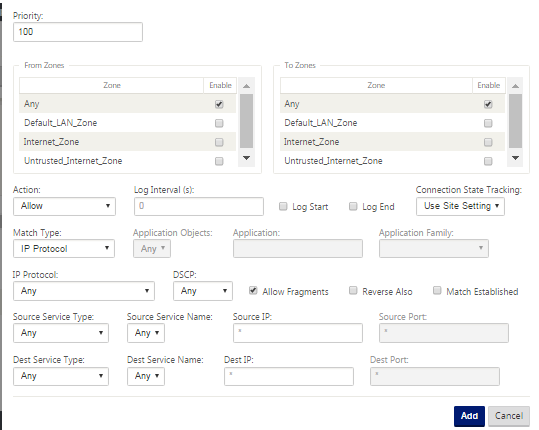Screen dimensions: 539x430
Task: Click From Zones scroll up arrow
Action: click(x=246, y=86)
